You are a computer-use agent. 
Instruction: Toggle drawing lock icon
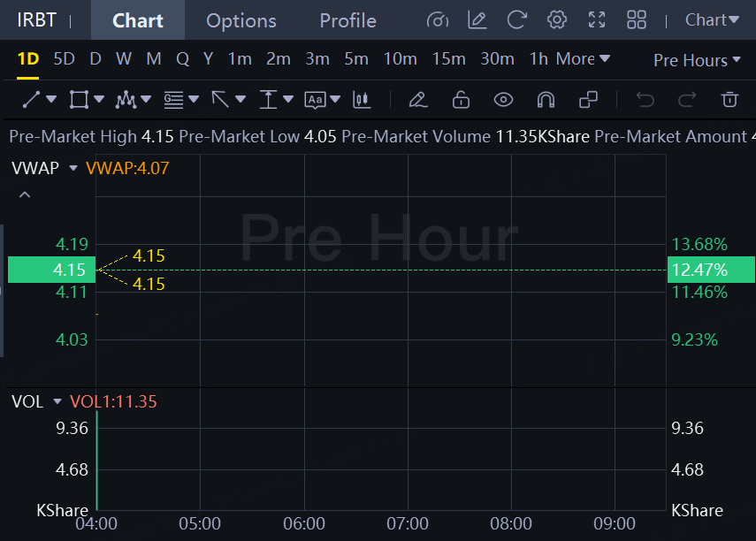click(x=461, y=100)
